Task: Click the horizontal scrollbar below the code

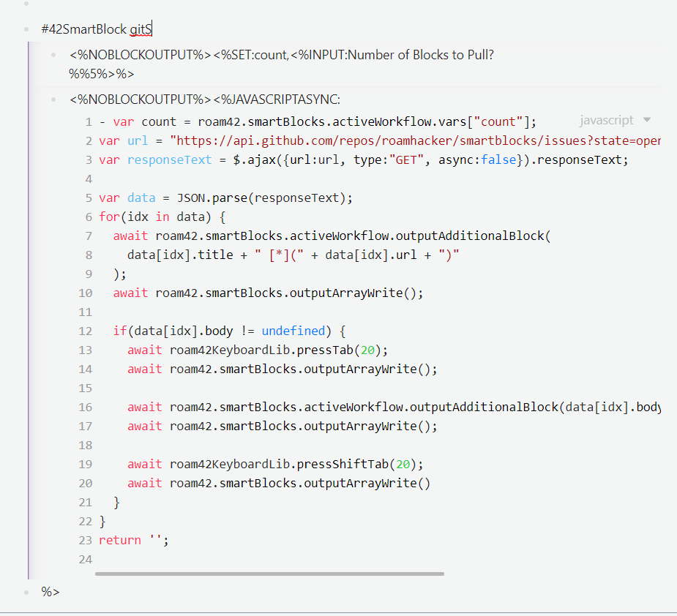Action: pyautogui.click(x=271, y=574)
